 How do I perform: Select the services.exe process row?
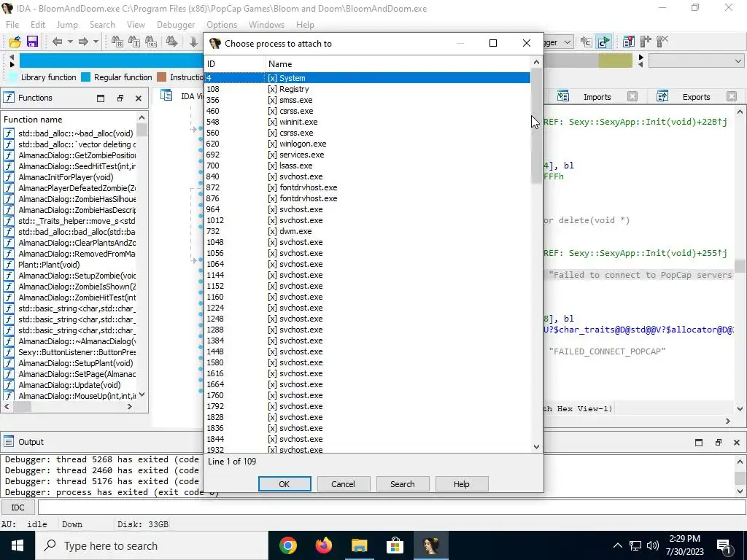coord(368,155)
